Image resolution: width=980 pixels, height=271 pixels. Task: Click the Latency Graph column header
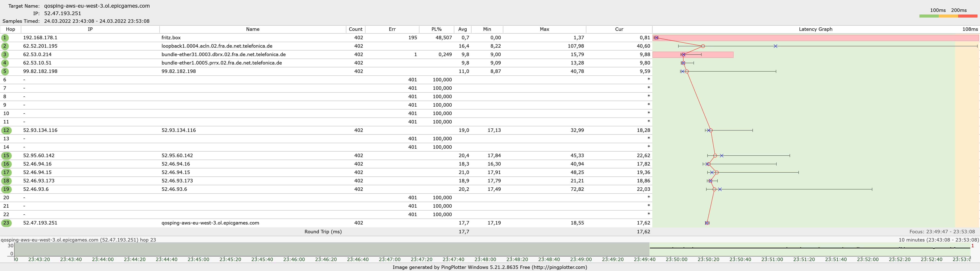[x=815, y=29]
